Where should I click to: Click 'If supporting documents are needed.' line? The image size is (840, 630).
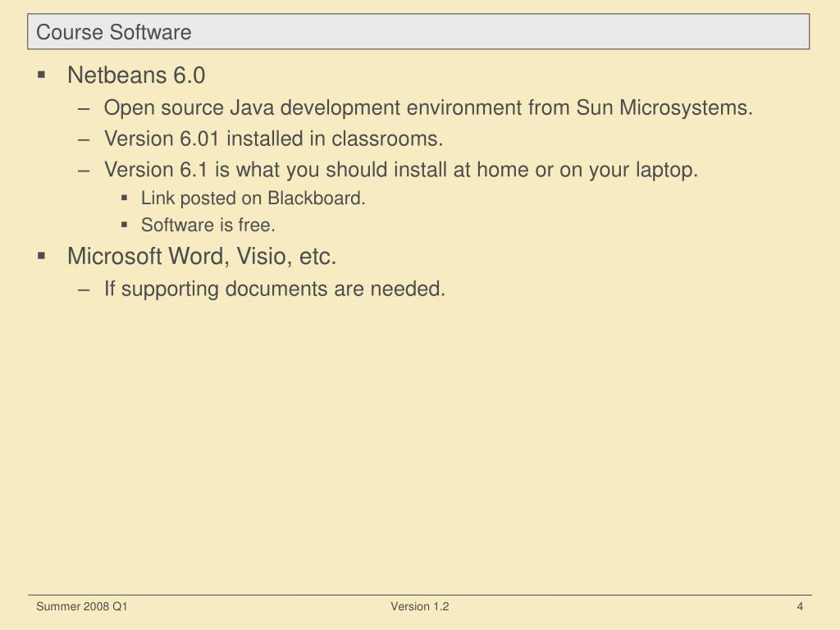coord(274,289)
